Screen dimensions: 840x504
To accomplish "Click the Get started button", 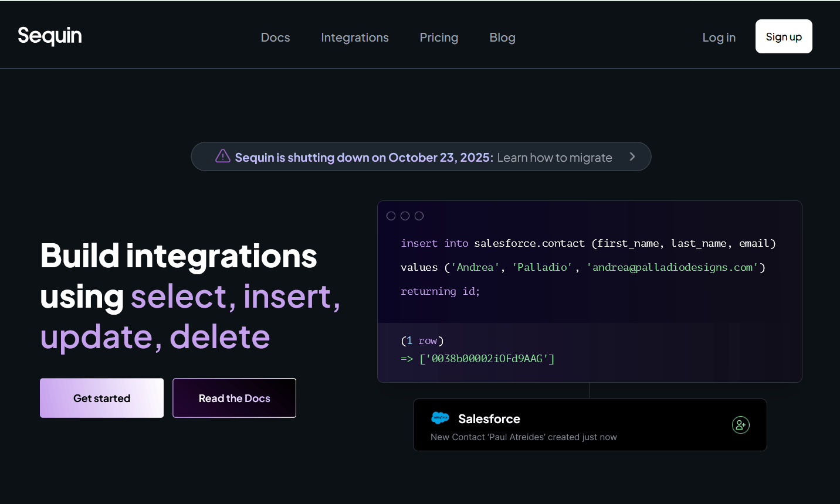I will pos(101,398).
